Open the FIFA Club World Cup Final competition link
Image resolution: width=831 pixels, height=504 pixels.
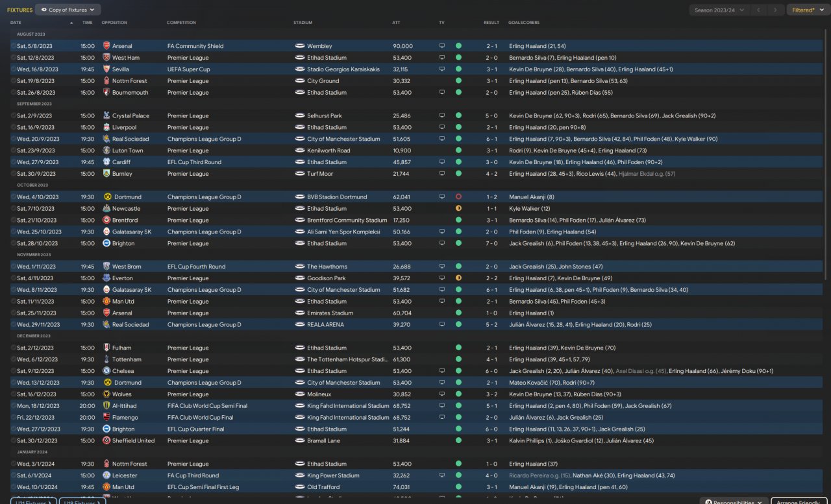click(200, 418)
